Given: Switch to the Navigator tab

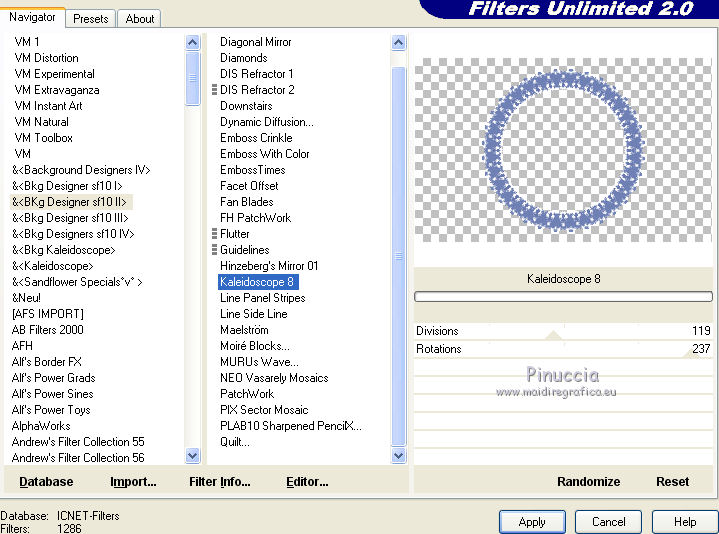Looking at the screenshot, I should coord(32,17).
